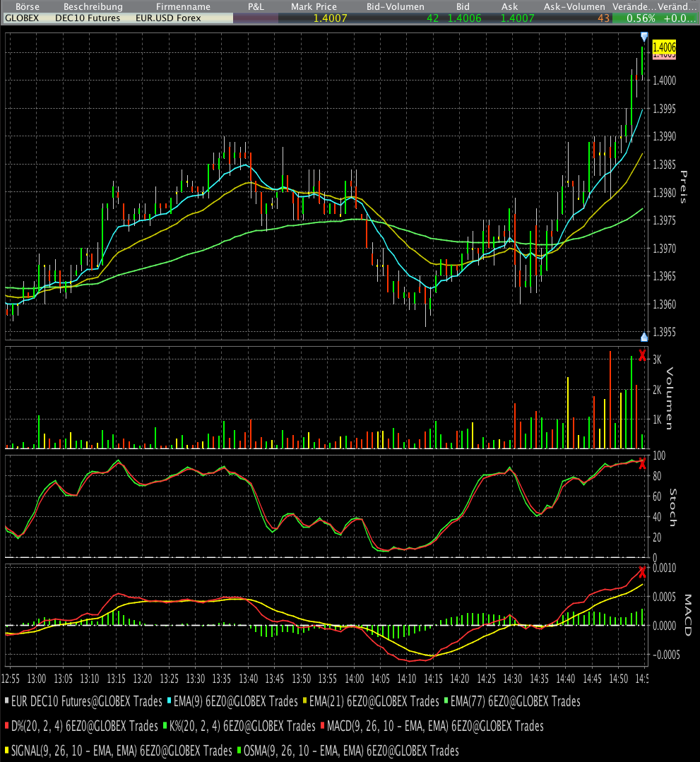
Task: Click the 1.3995 price axis label
Action: [x=664, y=108]
